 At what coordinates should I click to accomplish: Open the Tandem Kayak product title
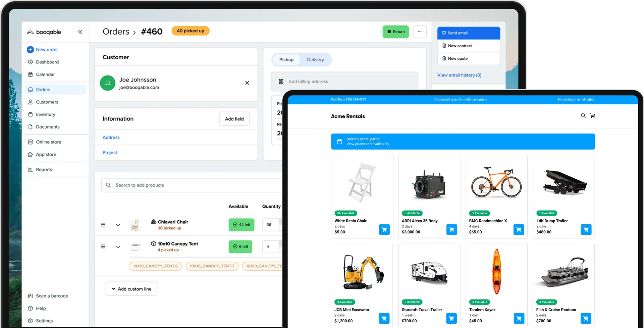click(x=482, y=310)
